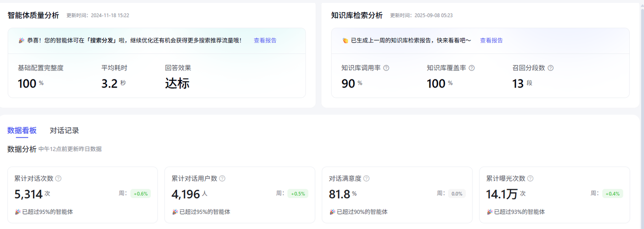Select the 14.1万 exposure value
The height and width of the screenshot is (229, 644).
click(x=502, y=194)
